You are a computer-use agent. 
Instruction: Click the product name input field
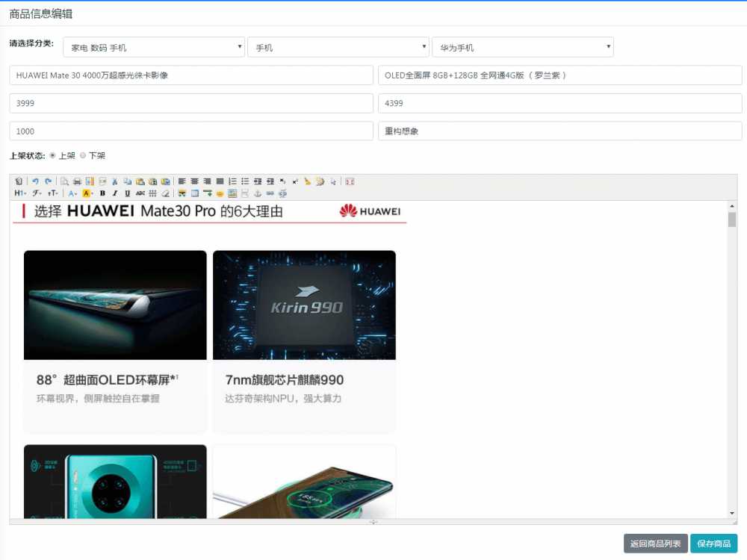tap(190, 75)
